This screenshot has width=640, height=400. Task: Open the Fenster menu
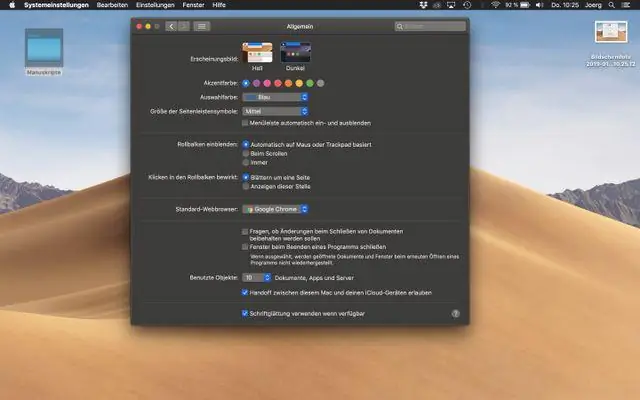click(x=193, y=5)
